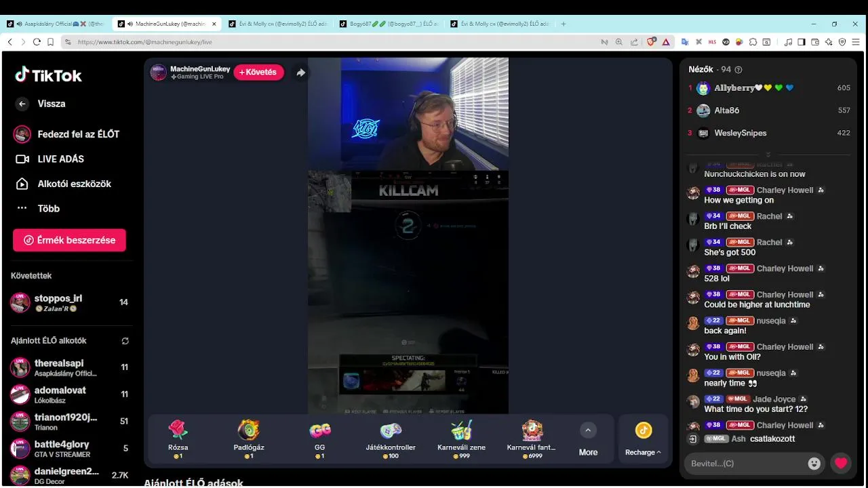Open the Recharge coins menu
868x488 pixels.
pos(643,439)
